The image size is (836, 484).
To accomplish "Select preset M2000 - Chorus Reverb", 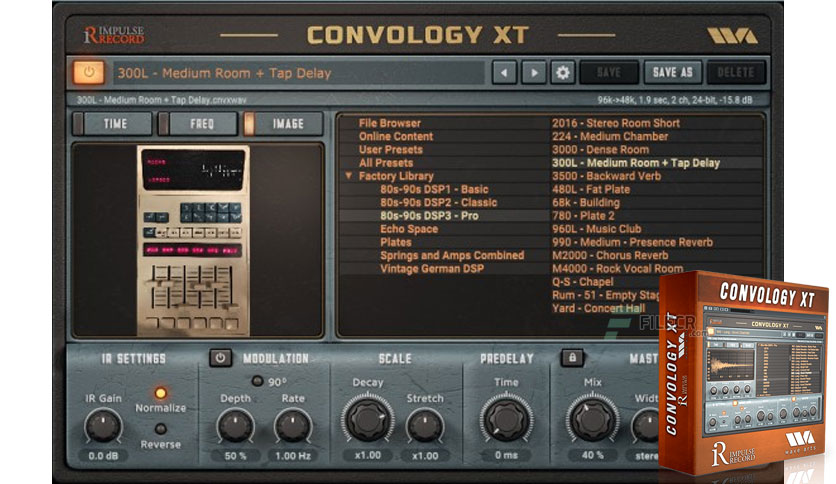I will [610, 255].
